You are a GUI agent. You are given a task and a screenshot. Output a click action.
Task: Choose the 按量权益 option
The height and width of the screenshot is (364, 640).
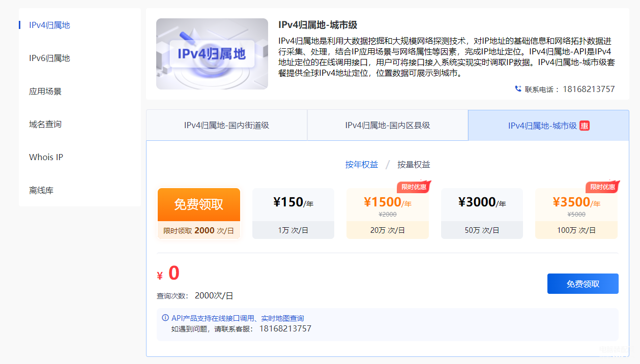(x=414, y=164)
